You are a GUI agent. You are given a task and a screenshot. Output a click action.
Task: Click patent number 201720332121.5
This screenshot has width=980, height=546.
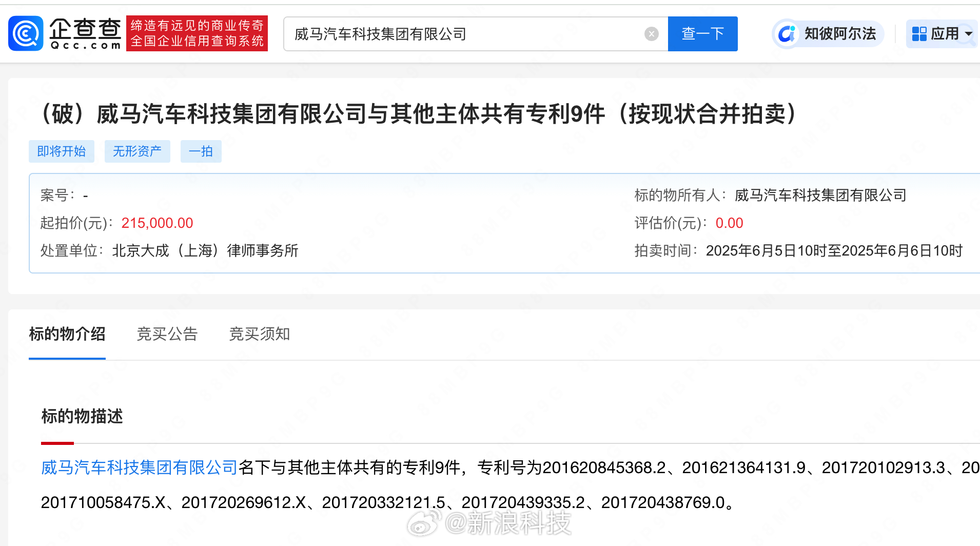384,502
